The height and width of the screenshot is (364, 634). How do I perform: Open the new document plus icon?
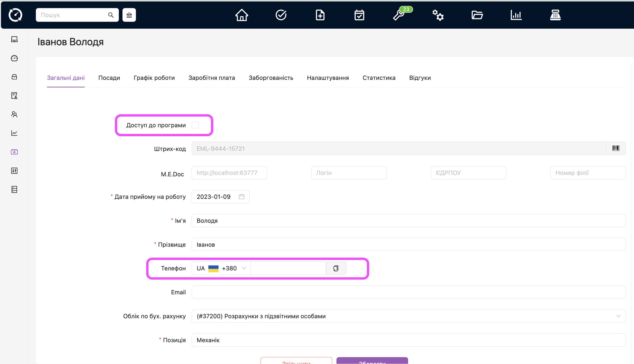click(x=320, y=15)
